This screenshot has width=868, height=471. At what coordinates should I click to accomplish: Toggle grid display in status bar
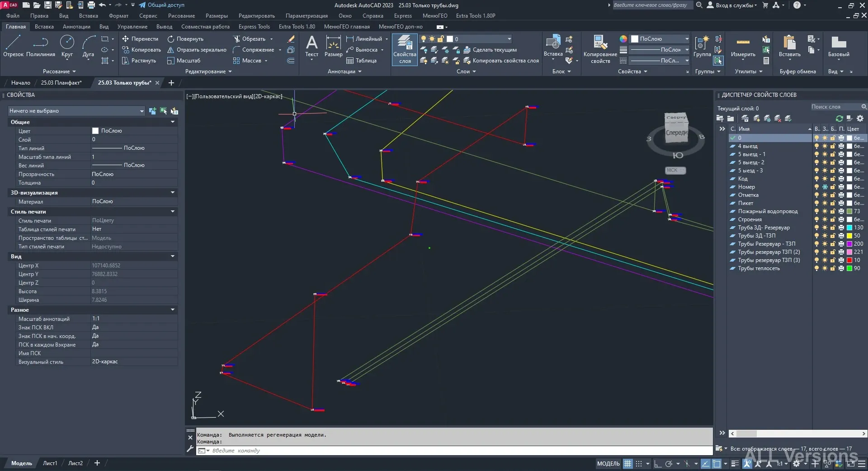pos(627,463)
